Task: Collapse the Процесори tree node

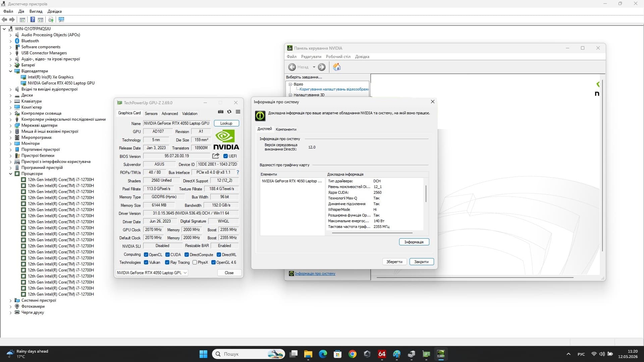Action: coord(10,174)
